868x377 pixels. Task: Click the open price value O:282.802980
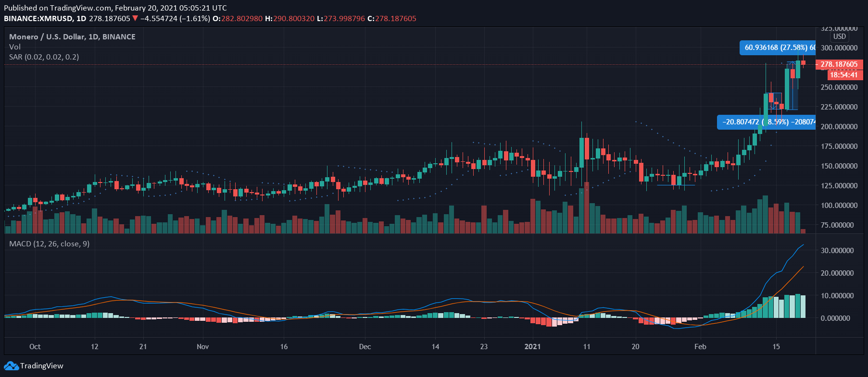click(x=238, y=19)
